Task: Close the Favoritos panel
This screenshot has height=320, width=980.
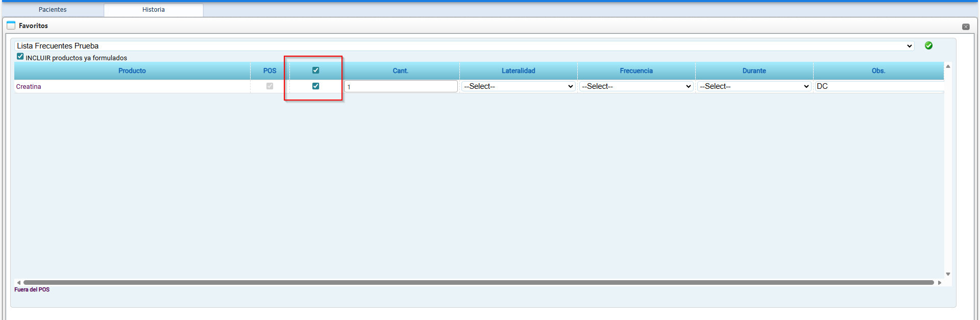Action: tap(966, 27)
